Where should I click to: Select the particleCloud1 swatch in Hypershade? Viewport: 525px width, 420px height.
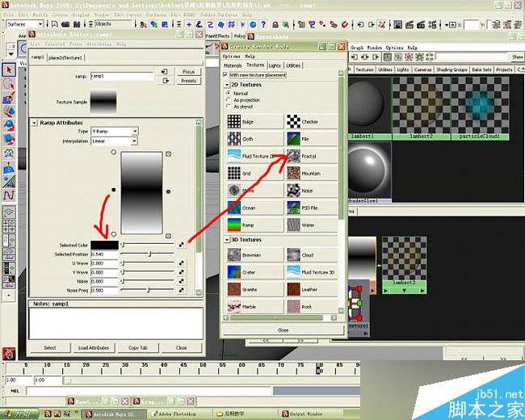pyautogui.click(x=480, y=108)
